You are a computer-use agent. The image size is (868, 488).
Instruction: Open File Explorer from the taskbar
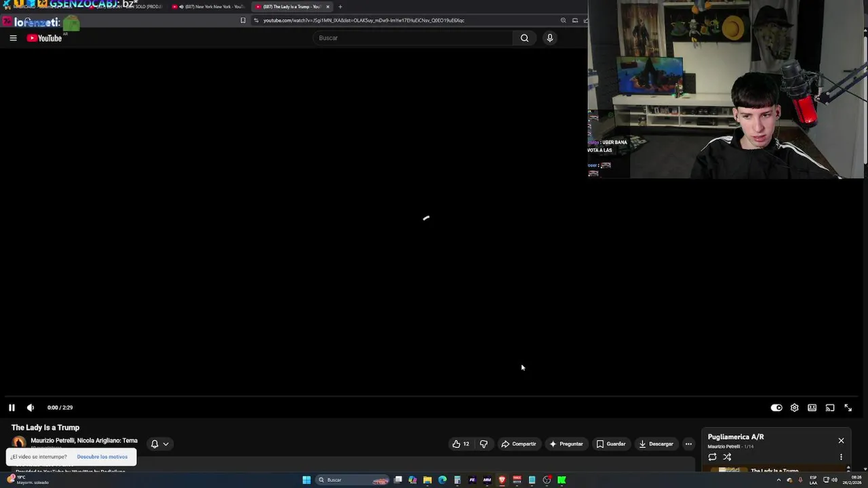427,480
